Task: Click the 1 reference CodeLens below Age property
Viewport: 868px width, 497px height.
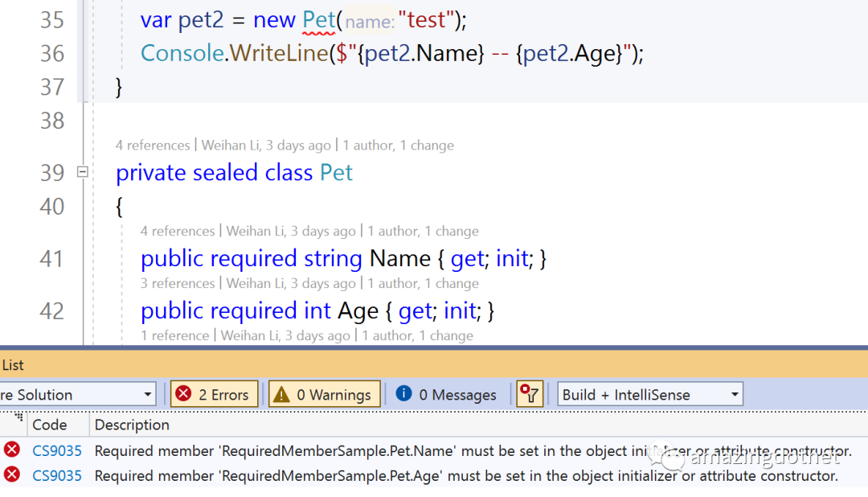Action: tap(175, 335)
